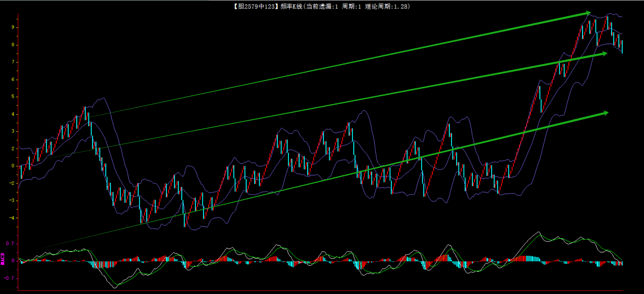Image resolution: width=644 pixels, height=294 pixels.
Task: Click the first candlestick at far left
Action: click(x=22, y=172)
